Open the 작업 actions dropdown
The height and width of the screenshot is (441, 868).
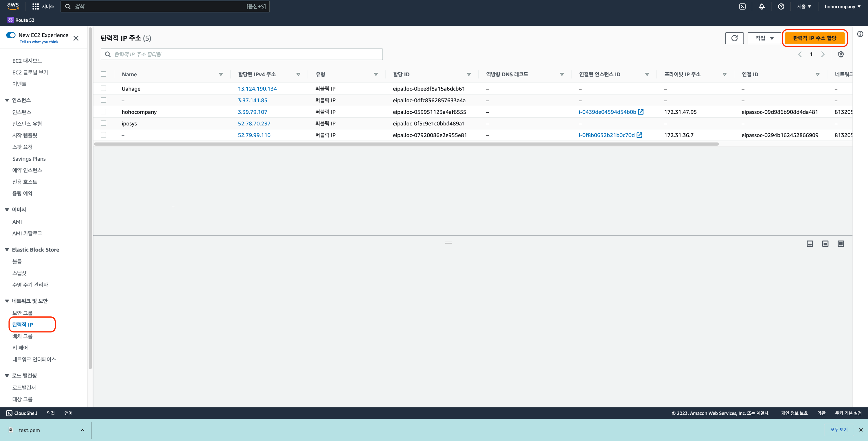(x=764, y=38)
